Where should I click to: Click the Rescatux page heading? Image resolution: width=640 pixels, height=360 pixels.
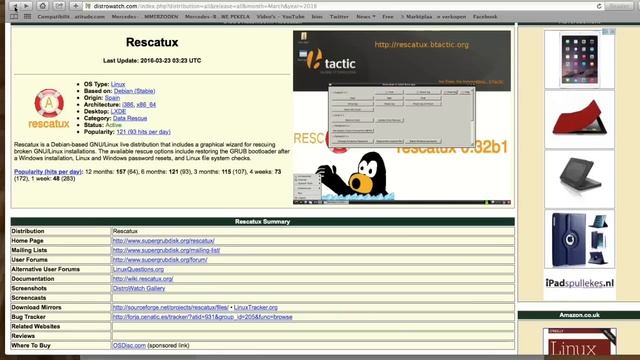[x=152, y=42]
